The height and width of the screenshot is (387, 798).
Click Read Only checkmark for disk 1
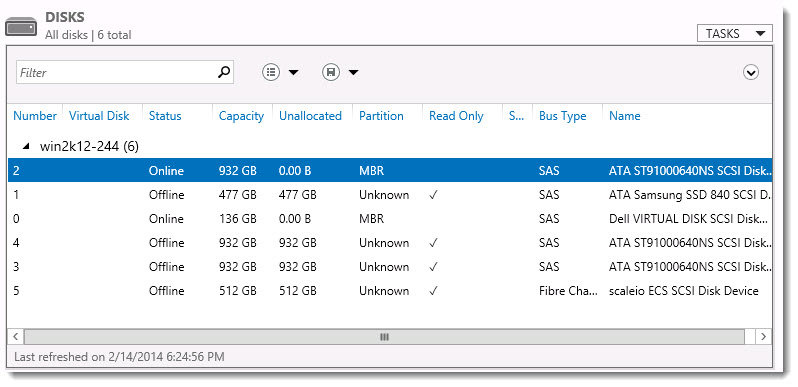[x=434, y=195]
